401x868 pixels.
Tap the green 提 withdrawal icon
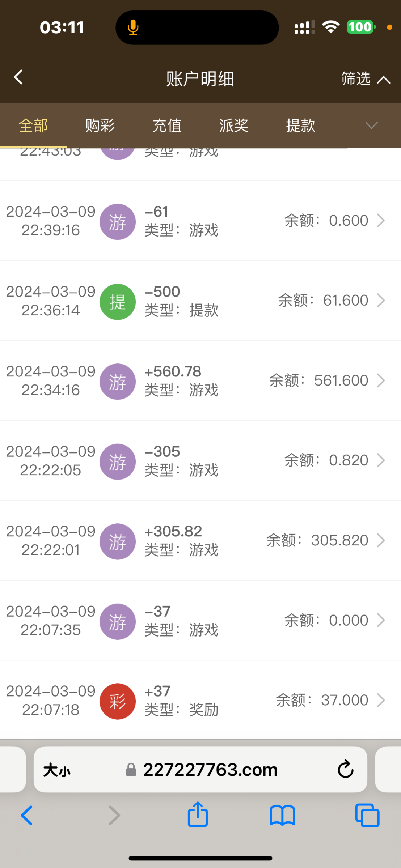pos(118,302)
